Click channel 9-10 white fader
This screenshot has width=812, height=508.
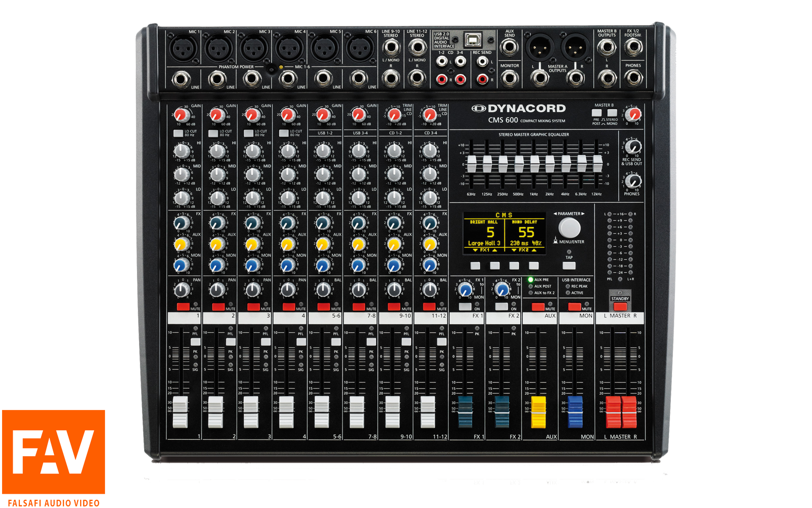pos(392,412)
